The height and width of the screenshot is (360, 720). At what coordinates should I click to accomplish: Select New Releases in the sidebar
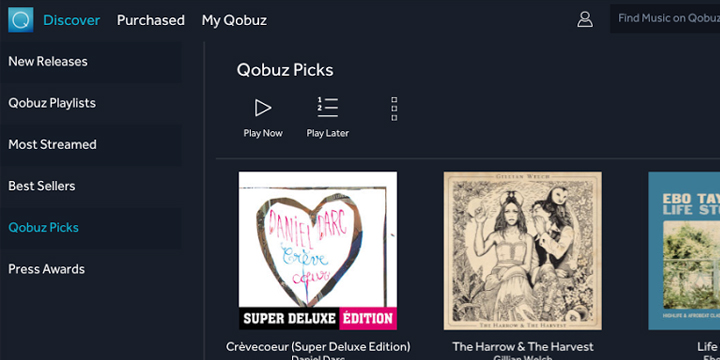90,62
